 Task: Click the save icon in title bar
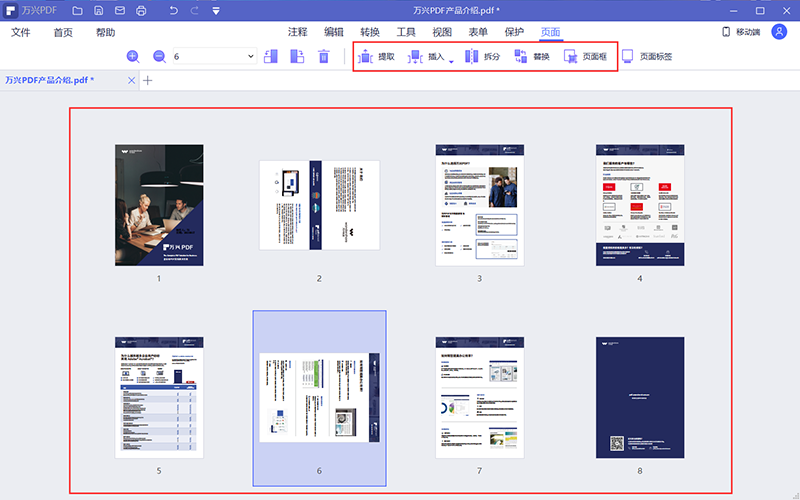[99, 11]
